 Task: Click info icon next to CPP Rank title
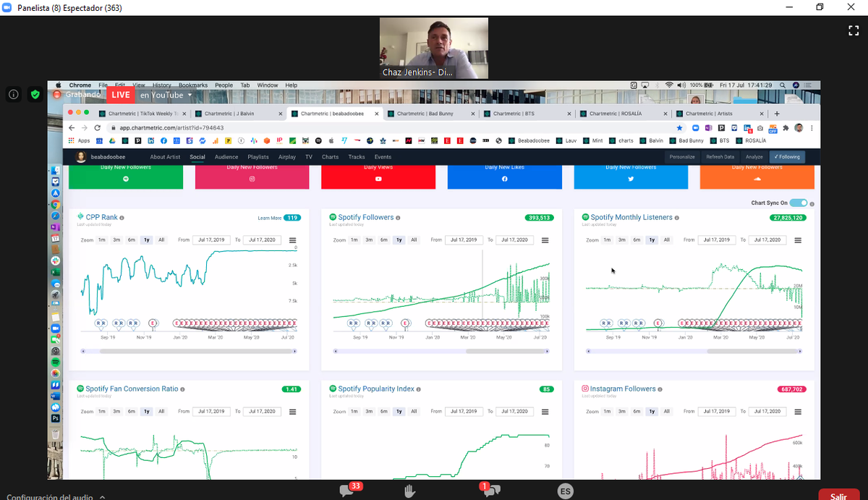pos(122,218)
